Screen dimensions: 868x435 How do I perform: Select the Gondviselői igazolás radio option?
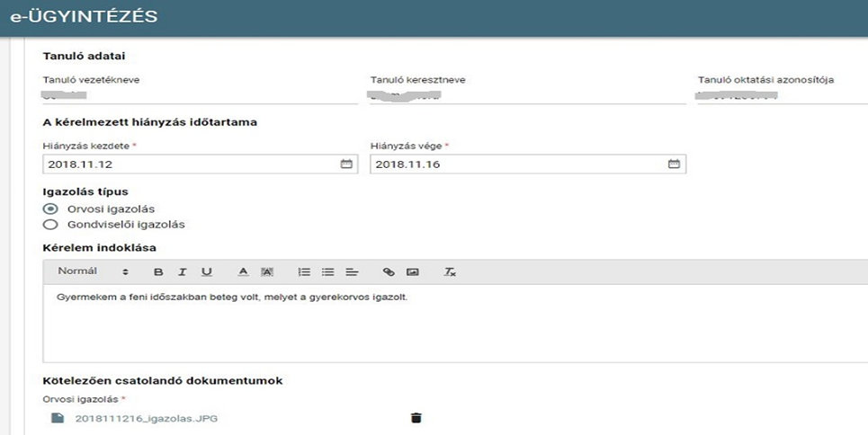[x=50, y=225]
